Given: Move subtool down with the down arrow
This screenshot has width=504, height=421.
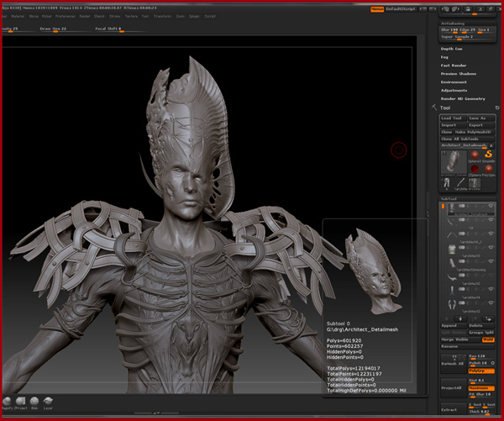Looking at the screenshot, I should [x=460, y=318].
